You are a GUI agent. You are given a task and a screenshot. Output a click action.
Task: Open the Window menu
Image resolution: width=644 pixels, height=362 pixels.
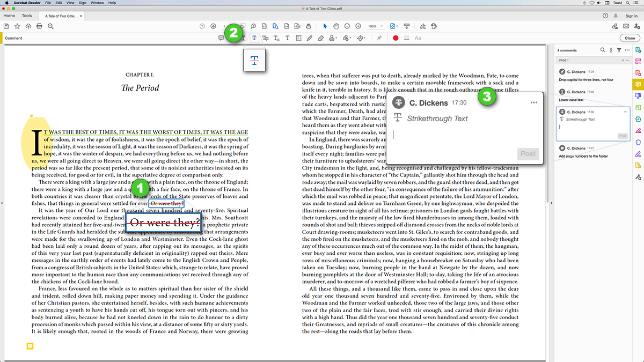click(x=98, y=3)
